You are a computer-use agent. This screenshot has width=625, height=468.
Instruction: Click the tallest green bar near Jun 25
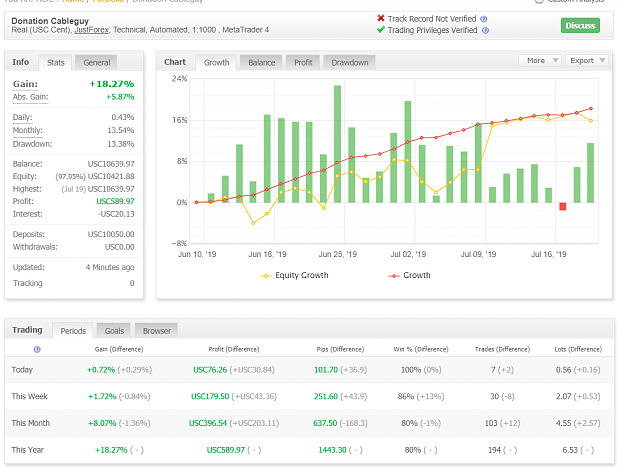[338, 144]
